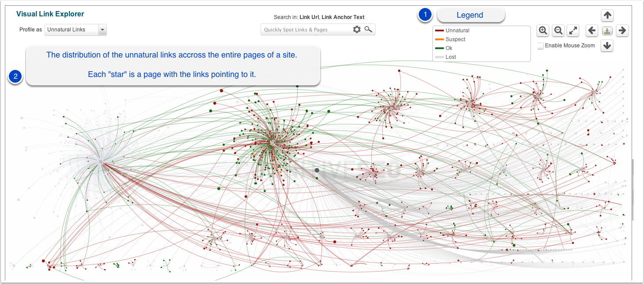Click the Link Url search scope
Viewport: 644px width, 284px height.
coord(309,17)
